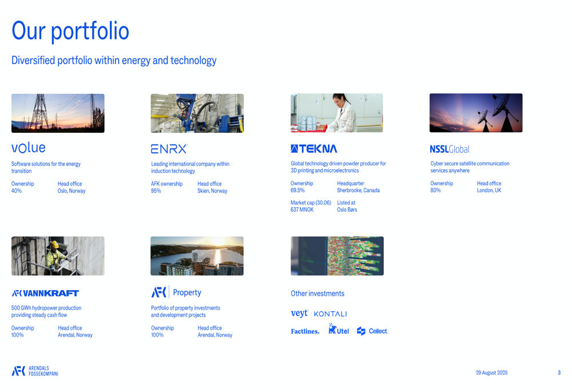Select Property 'Arendal, Norway' head office

click(x=215, y=335)
